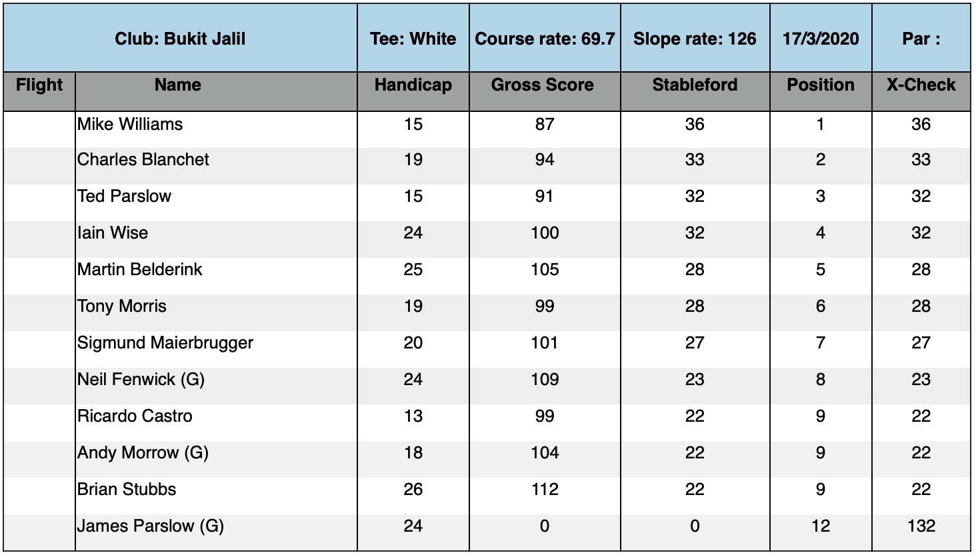This screenshot has width=980, height=557.
Task: Select Neil Fenwick's Stableford score 23
Action: click(x=695, y=380)
